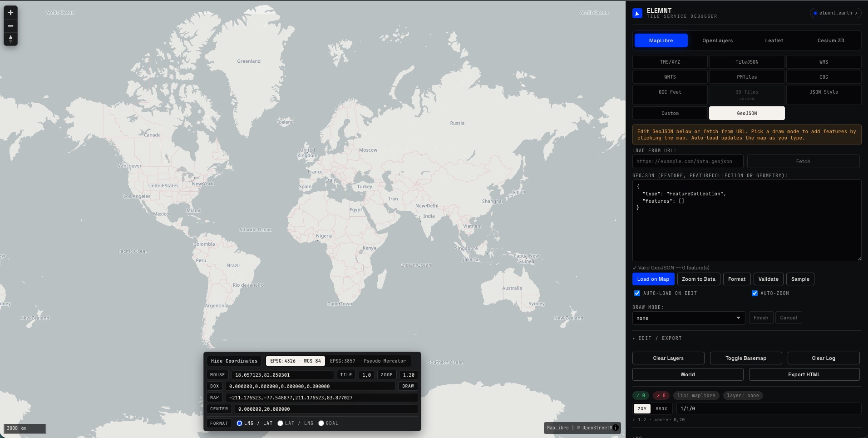Switch to the Cesium 3D tab
Viewport: 868px width, 438px height.
831,40
